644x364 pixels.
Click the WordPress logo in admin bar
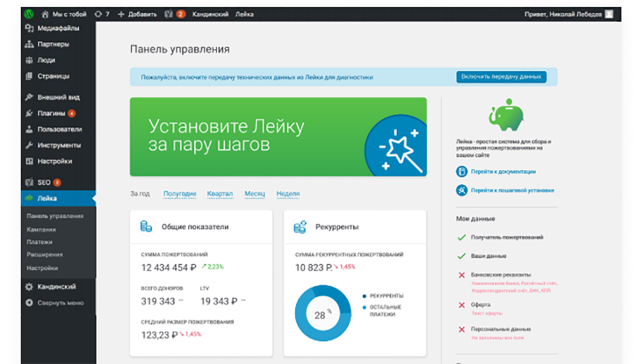point(29,14)
